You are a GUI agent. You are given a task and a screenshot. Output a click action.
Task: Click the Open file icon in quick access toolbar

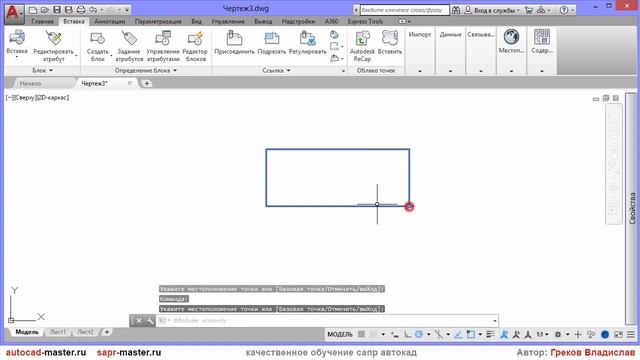[x=45, y=10]
